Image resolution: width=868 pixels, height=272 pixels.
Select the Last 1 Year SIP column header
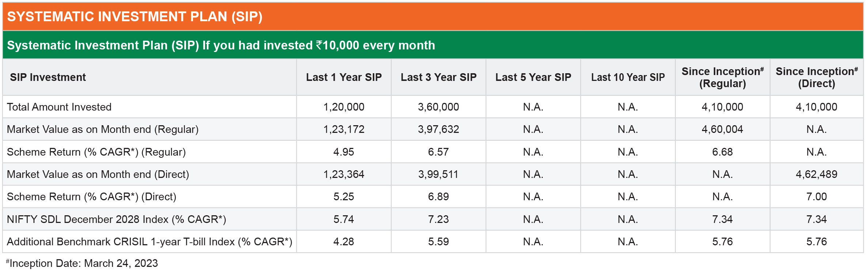(x=344, y=77)
